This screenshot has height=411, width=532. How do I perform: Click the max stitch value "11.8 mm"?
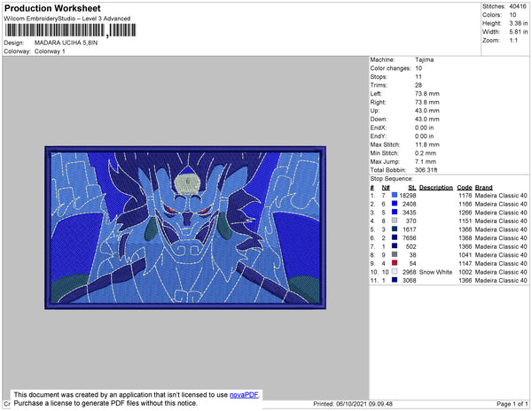[427, 144]
